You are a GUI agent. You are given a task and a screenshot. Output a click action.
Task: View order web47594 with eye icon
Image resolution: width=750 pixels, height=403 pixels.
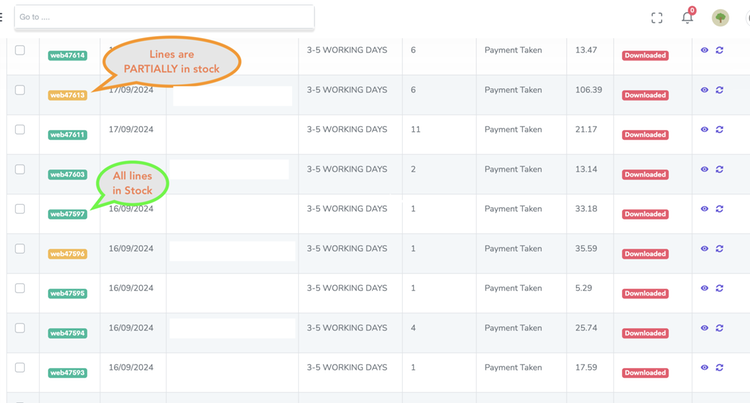point(705,328)
